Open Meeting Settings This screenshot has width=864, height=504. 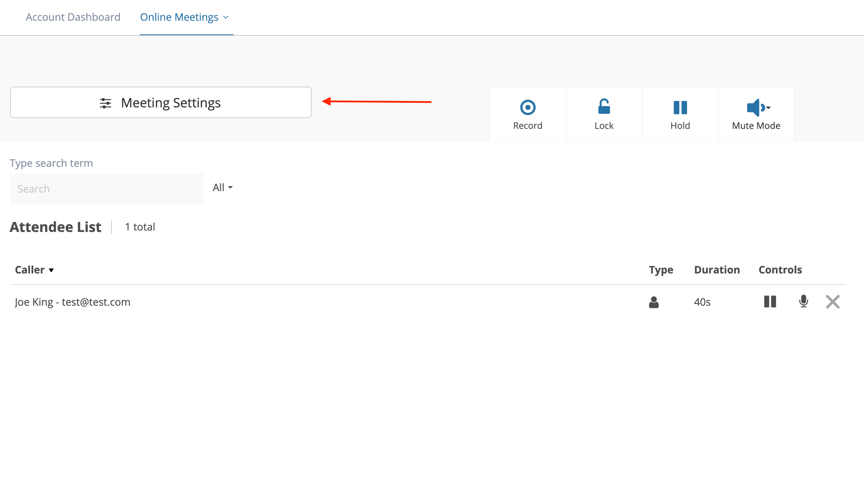pos(160,102)
